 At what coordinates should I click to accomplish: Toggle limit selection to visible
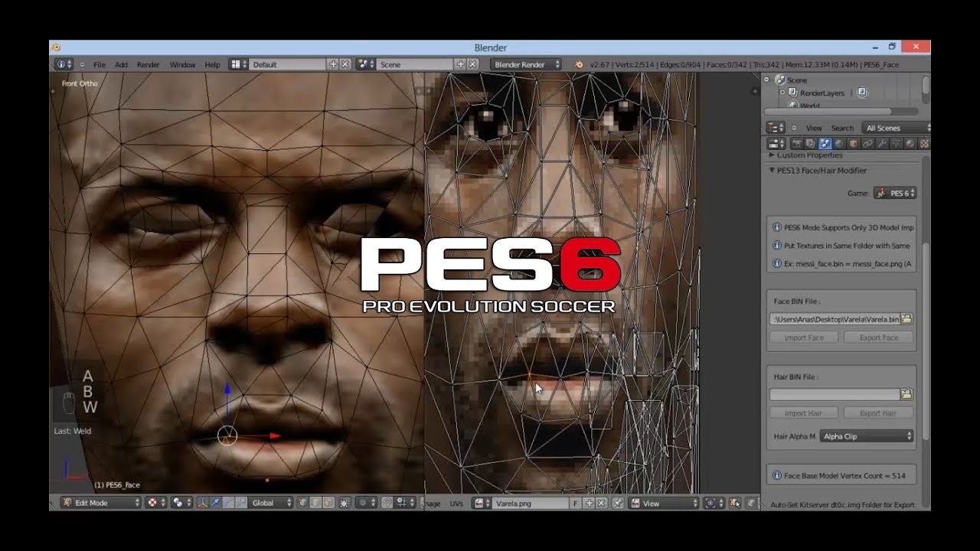[345, 503]
